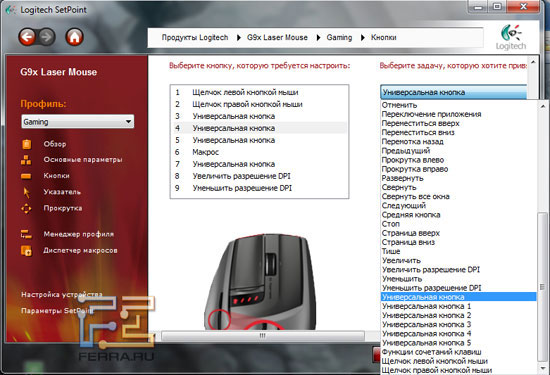
Task: Click the SetPoint title bar icon
Action: pyautogui.click(x=11, y=10)
